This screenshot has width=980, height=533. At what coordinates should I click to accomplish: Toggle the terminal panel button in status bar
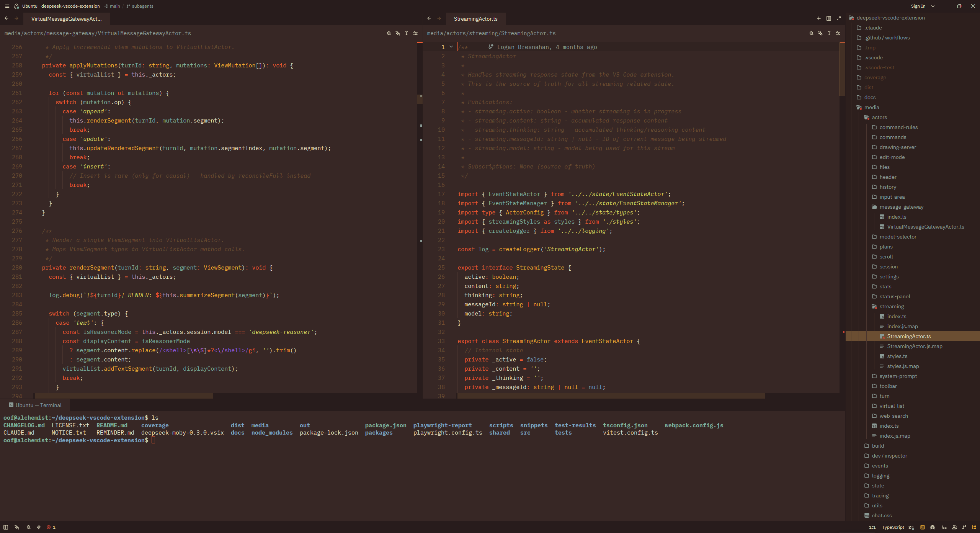point(923,527)
